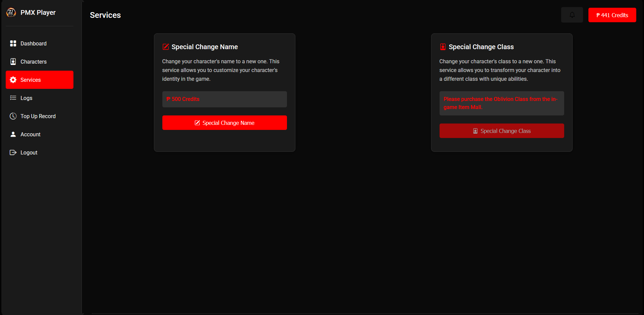
Task: Open notifications with the bell icon
Action: pos(572,15)
